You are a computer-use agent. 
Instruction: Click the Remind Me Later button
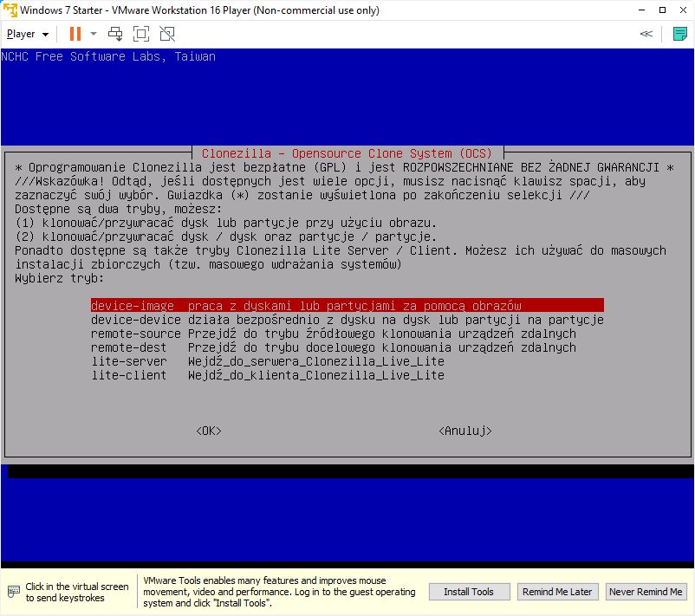click(x=556, y=592)
